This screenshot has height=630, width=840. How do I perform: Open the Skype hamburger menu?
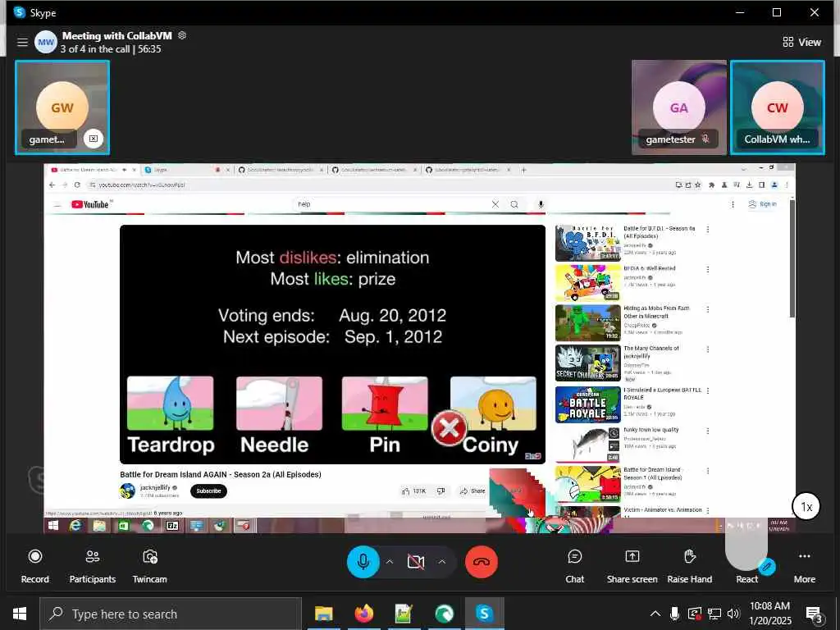22,42
